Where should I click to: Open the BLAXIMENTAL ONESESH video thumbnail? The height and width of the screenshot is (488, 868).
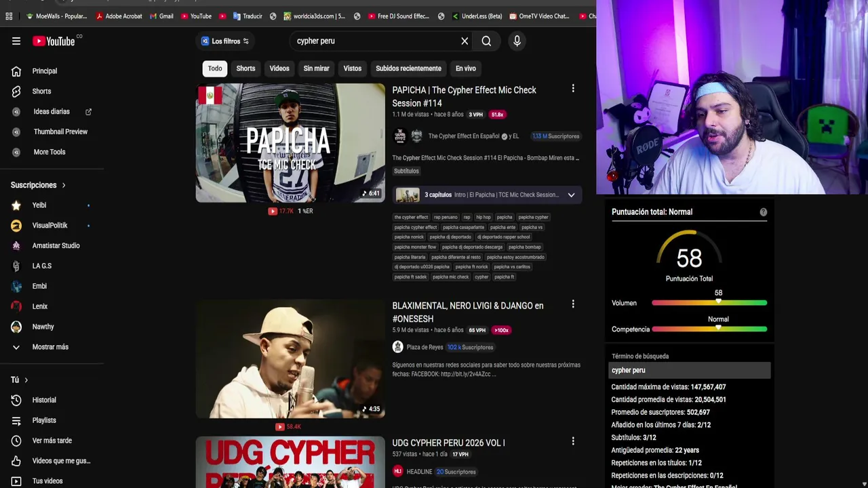click(x=290, y=359)
